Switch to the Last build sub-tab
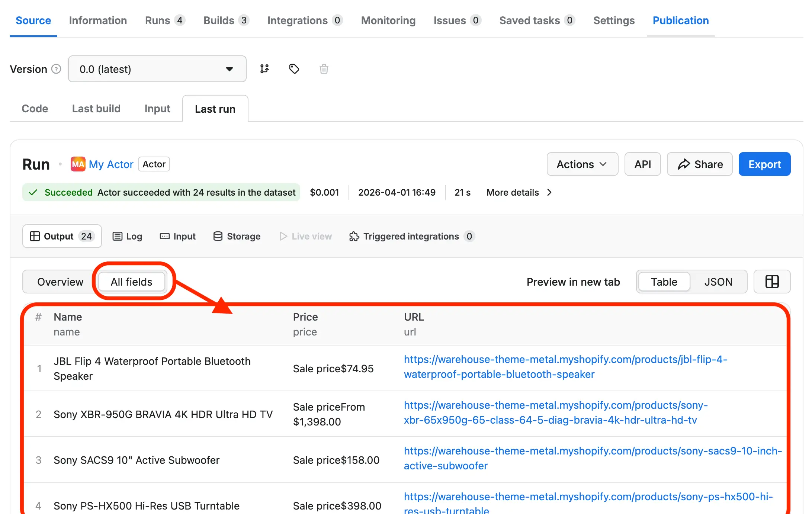 (96, 109)
